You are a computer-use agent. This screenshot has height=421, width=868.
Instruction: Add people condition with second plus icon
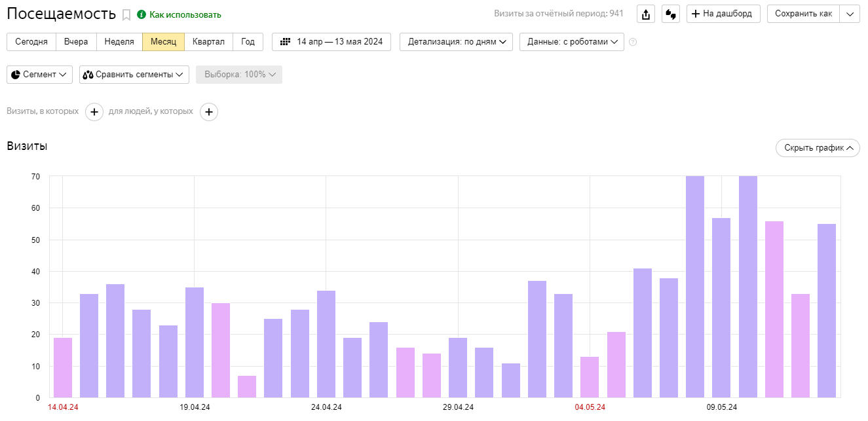click(x=209, y=112)
